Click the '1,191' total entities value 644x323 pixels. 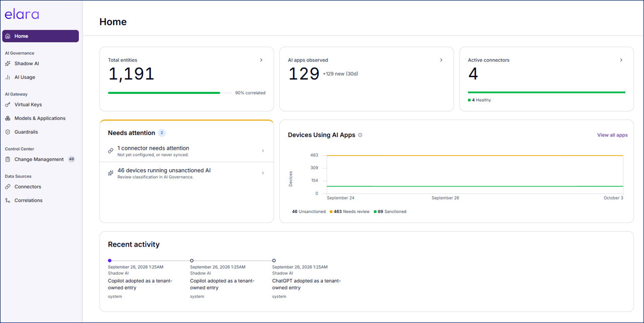pos(131,74)
